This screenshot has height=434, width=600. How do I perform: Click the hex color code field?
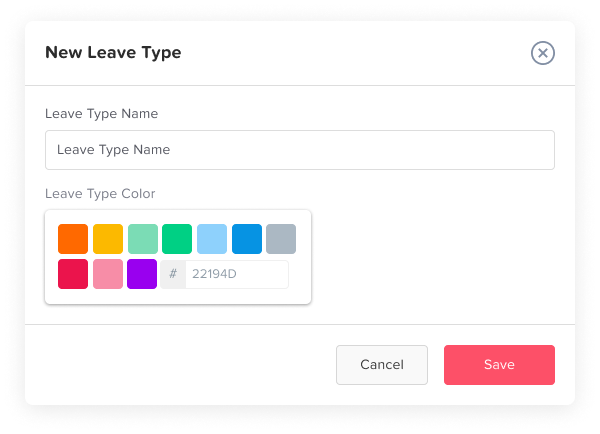coord(237,274)
